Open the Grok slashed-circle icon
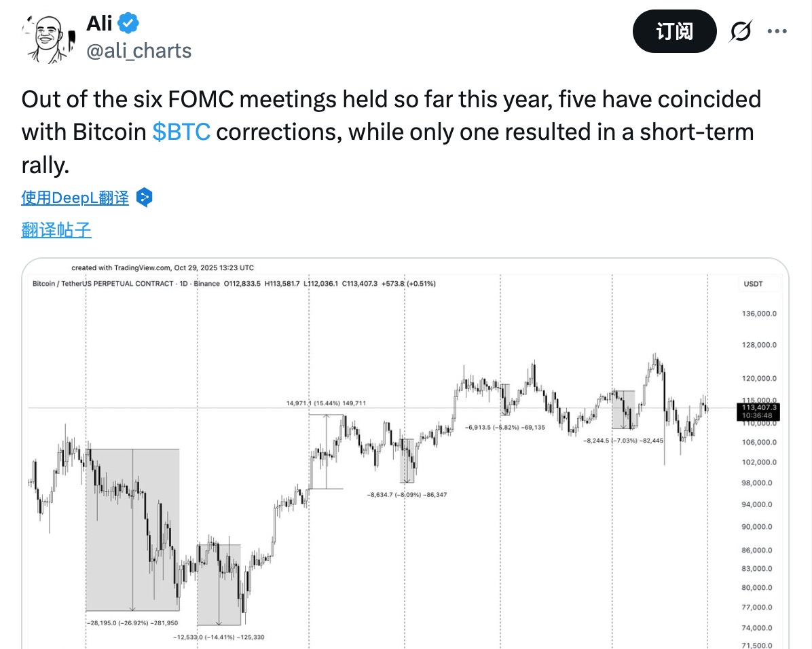The height and width of the screenshot is (649, 812). pyautogui.click(x=741, y=31)
